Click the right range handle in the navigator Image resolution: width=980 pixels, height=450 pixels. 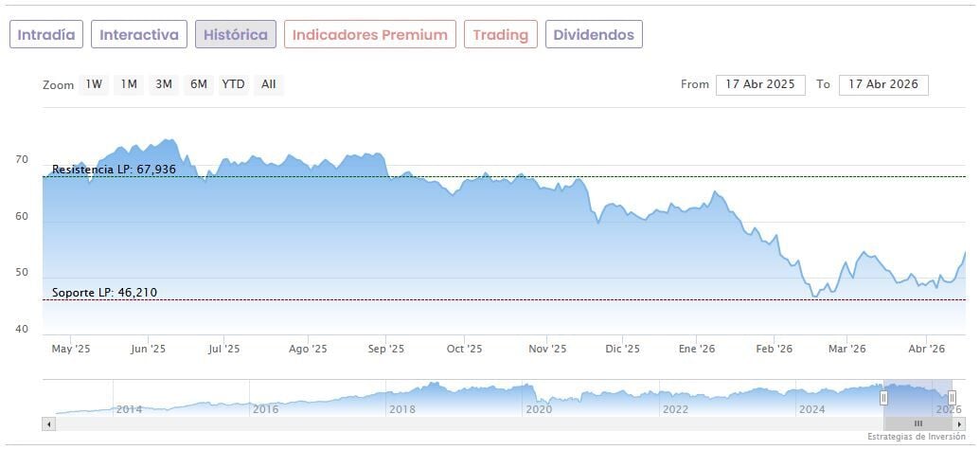tap(952, 398)
